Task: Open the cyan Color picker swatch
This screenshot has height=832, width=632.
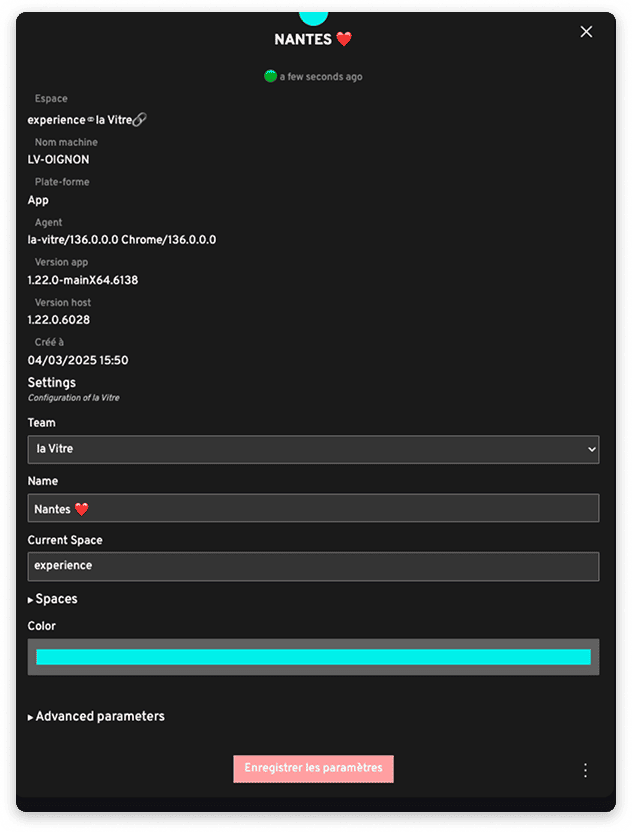Action: point(313,657)
